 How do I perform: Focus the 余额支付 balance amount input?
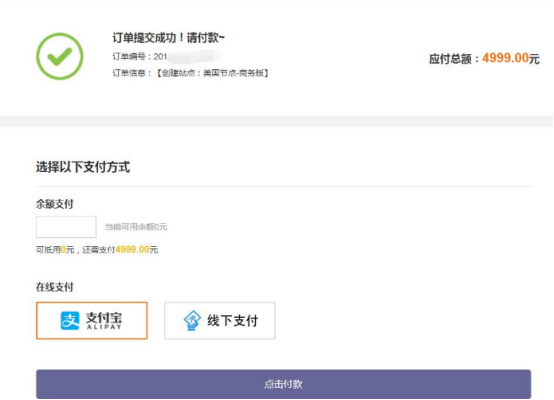(x=66, y=227)
